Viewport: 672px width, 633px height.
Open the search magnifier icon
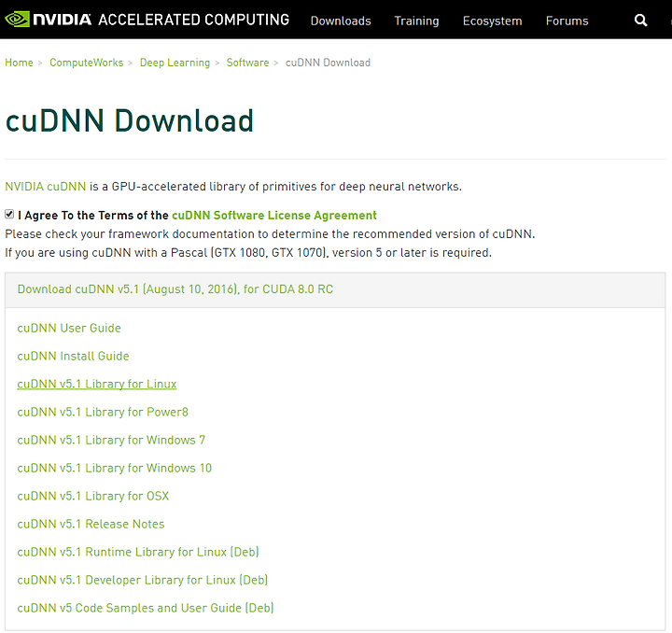(x=640, y=21)
